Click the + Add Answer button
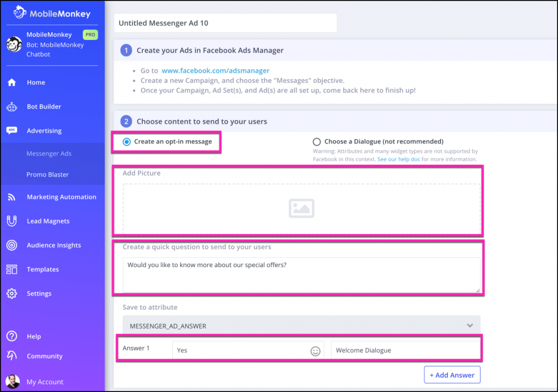 tap(452, 375)
